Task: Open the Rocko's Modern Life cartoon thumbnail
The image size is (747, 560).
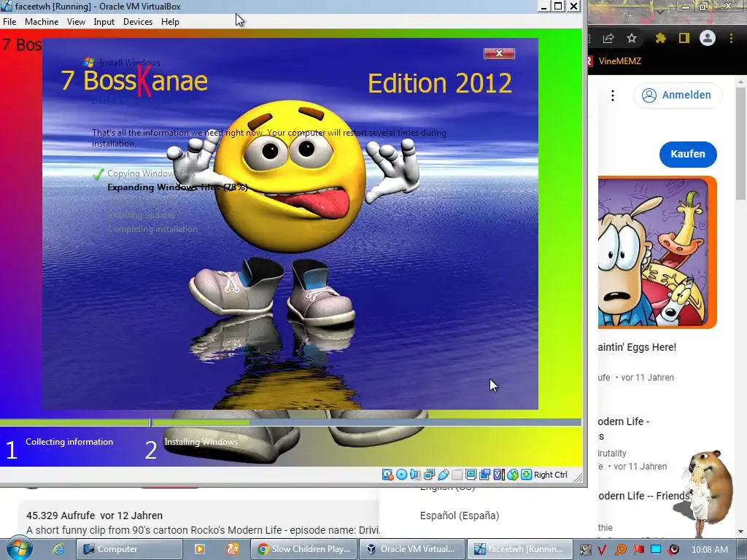Action: [657, 252]
